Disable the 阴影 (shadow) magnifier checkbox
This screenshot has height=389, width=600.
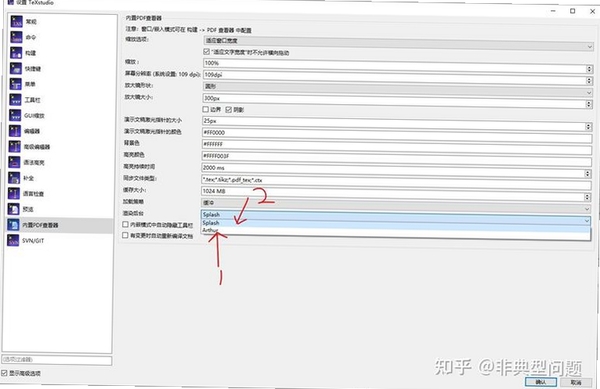click(228, 110)
